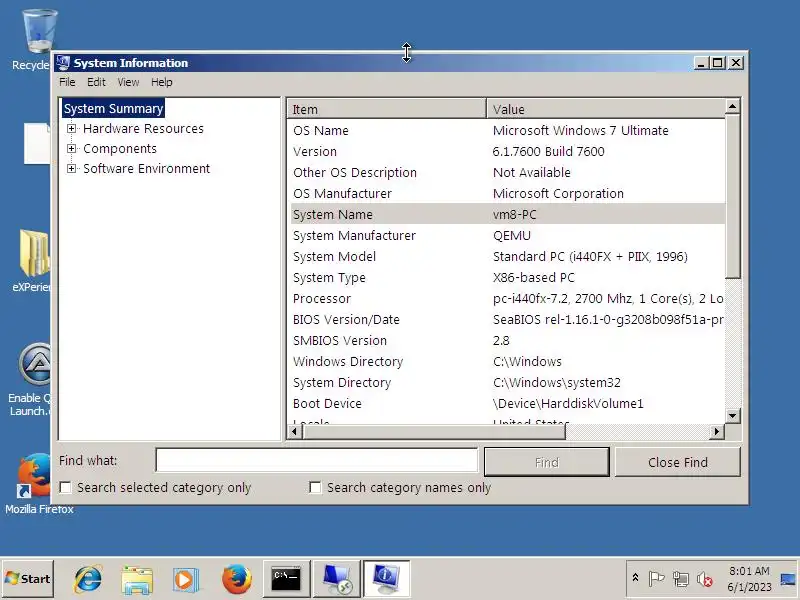Click the Value column header

point(606,109)
